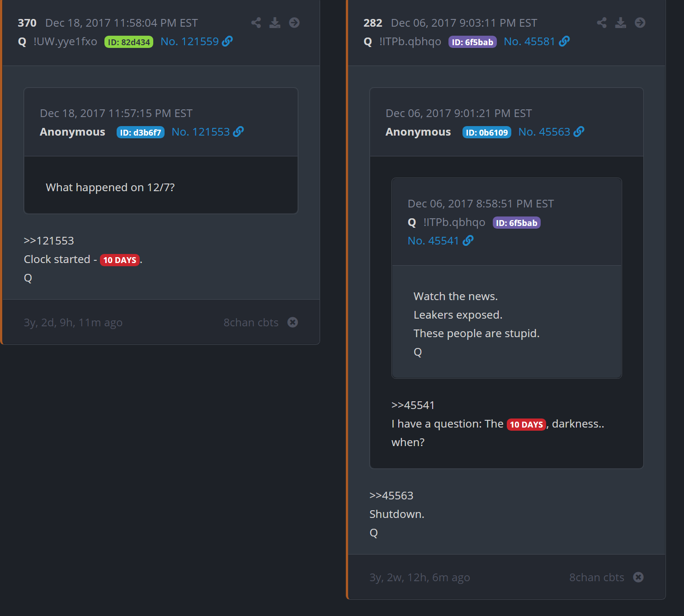Click tripcode !ITPb.qbhqo in post 282 header

(x=410, y=42)
